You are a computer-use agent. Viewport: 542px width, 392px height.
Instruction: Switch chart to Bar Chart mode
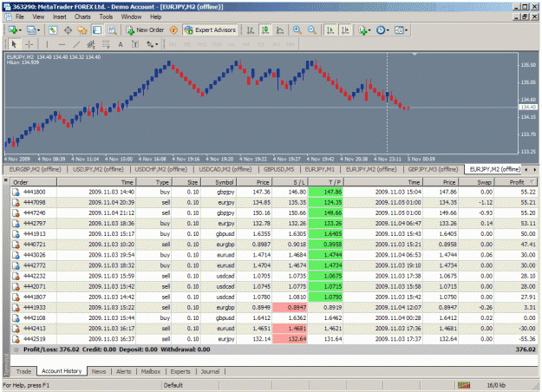tap(251, 30)
